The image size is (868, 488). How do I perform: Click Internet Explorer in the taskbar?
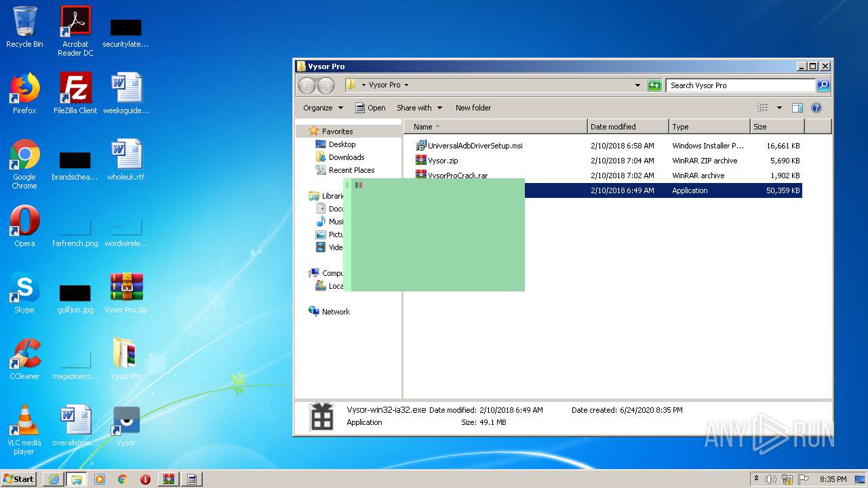[x=54, y=479]
